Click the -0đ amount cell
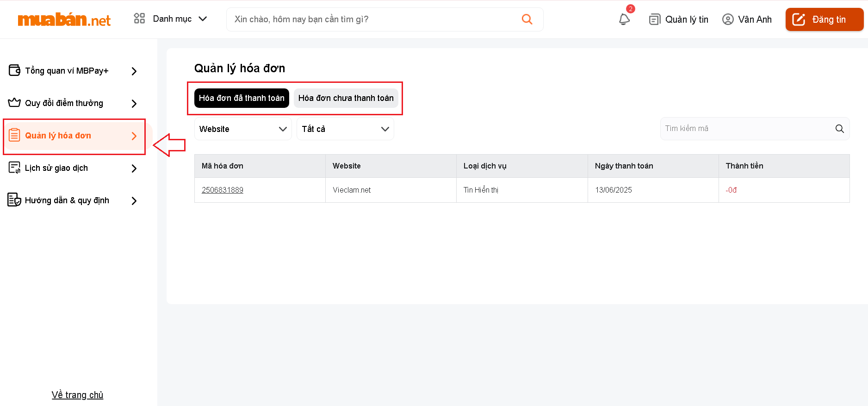The width and height of the screenshot is (868, 406). pos(784,190)
